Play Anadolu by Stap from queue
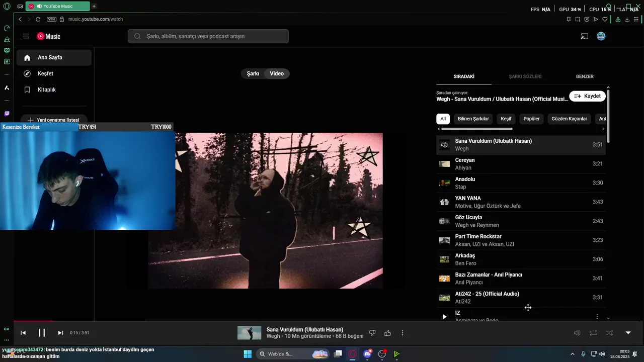644x362 pixels. pos(521,183)
